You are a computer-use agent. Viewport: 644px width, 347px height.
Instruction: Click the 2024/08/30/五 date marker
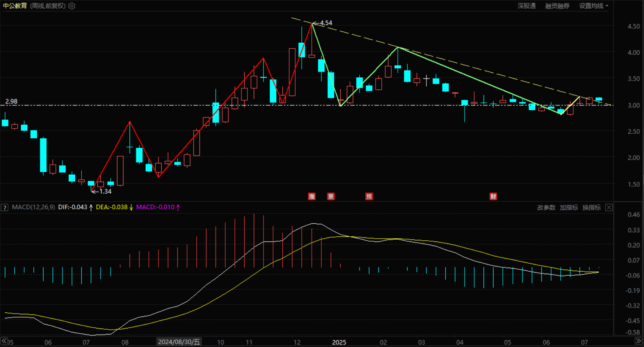pos(179,342)
